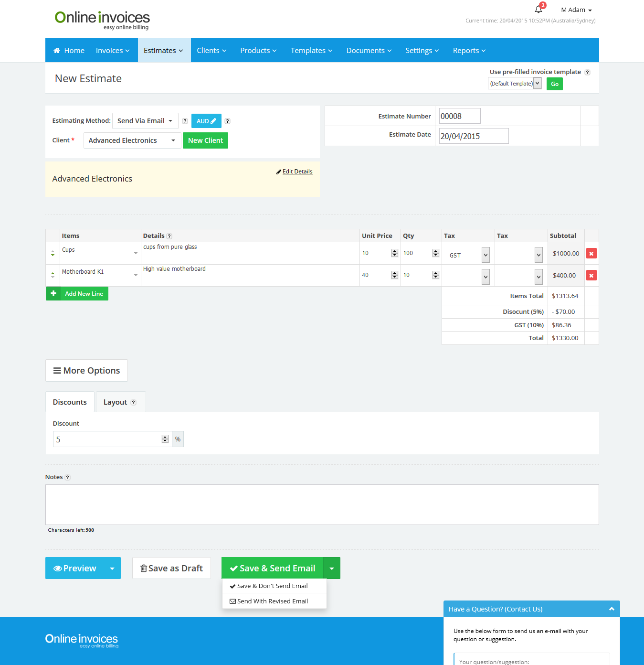Click the Edit Details link
Screen dimensions: 644x665
pyautogui.click(x=297, y=172)
